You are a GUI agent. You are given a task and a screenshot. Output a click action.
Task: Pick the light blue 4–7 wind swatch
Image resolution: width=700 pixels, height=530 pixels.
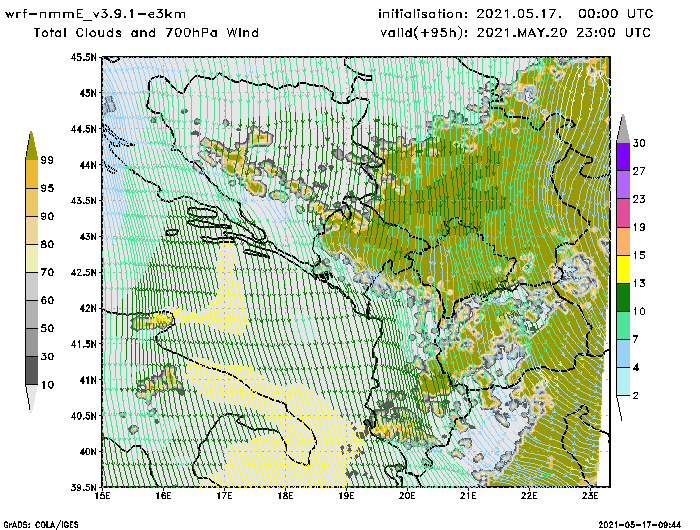[x=623, y=353]
